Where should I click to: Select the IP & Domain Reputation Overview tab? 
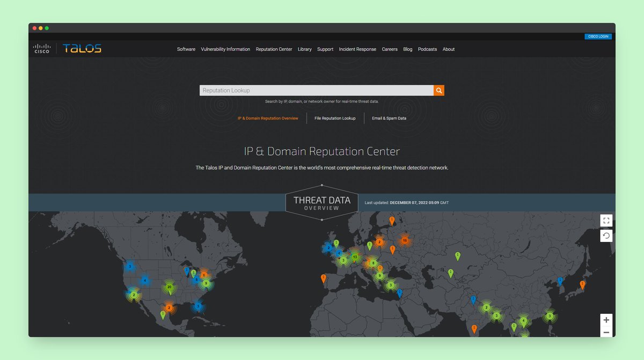point(268,118)
